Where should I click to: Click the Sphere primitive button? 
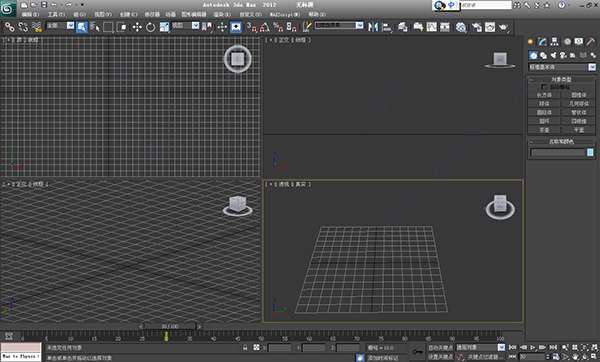click(544, 104)
